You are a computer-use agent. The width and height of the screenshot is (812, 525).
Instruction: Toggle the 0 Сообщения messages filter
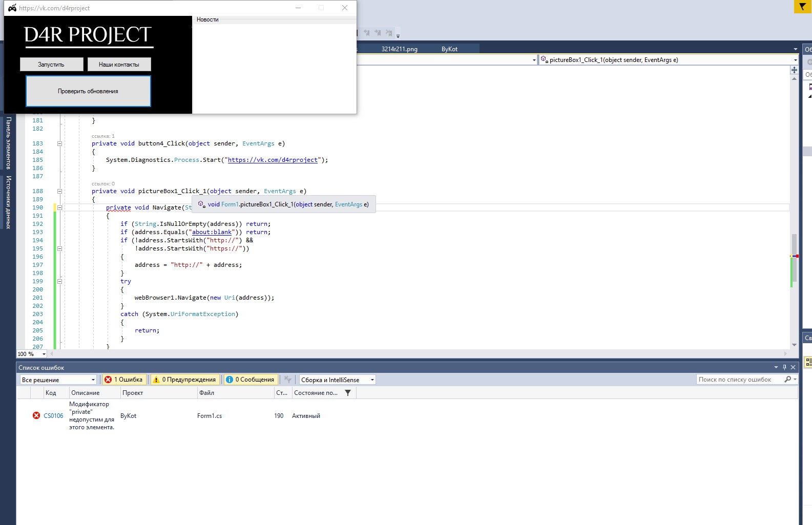[x=251, y=380]
